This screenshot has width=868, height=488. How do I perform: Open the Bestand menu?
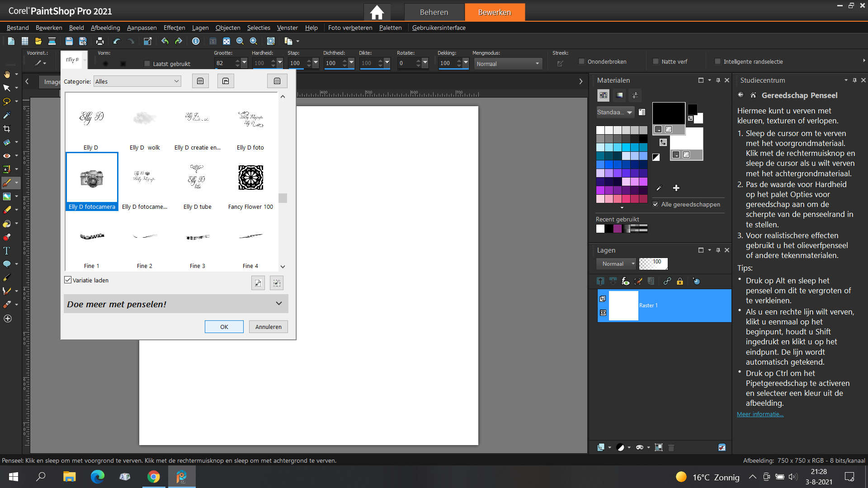(18, 28)
